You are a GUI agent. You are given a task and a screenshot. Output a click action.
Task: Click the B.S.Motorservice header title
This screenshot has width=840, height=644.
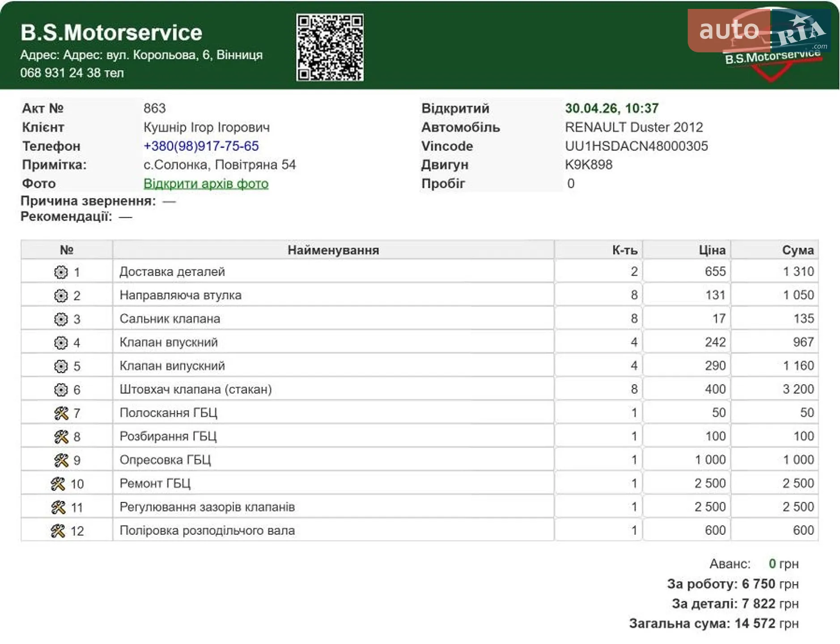coord(111,33)
